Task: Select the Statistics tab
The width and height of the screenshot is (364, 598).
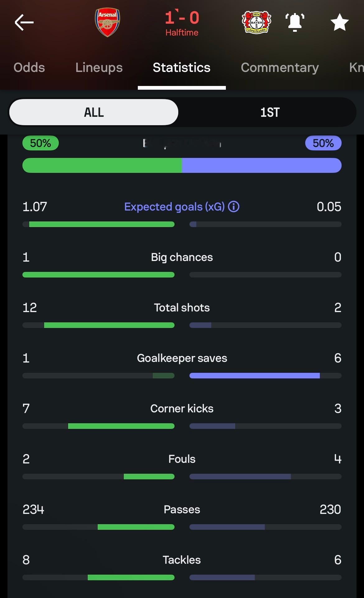Action: (182, 68)
